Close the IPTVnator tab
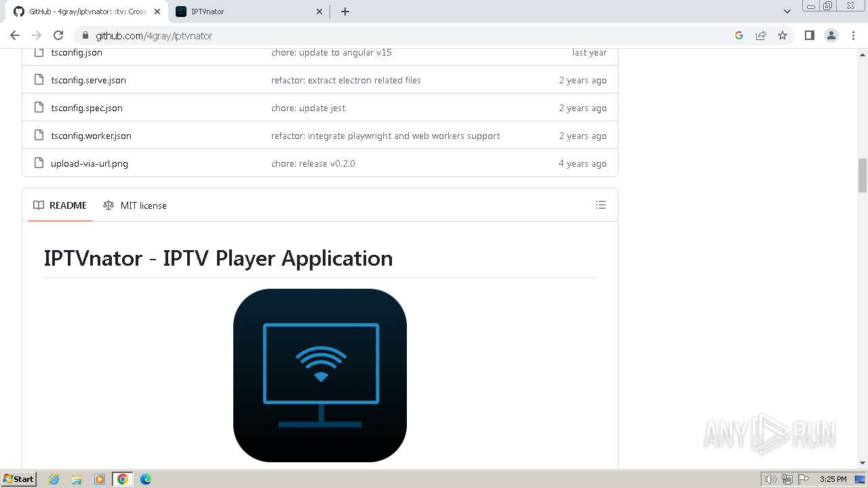 (320, 12)
